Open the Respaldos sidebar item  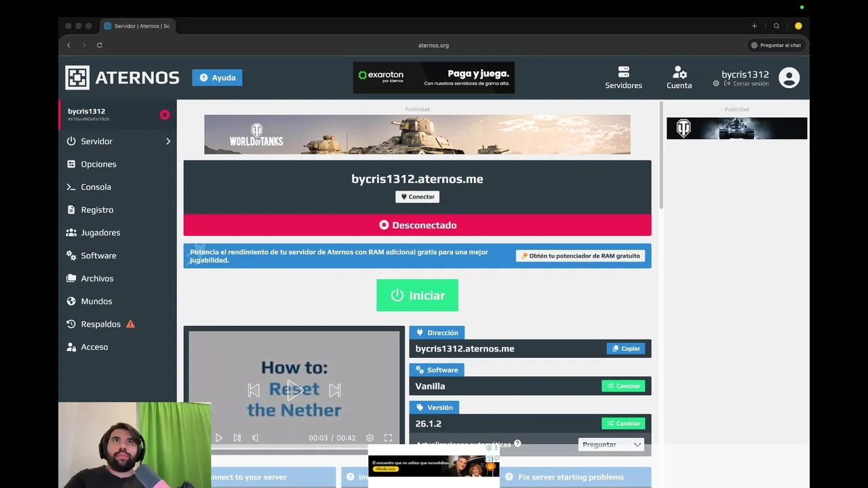[x=118, y=324]
